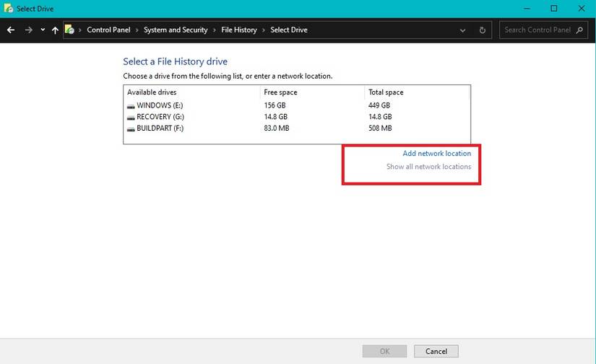Viewport: 596px width, 364px height.
Task: Expand chevron after File History breadcrumb
Action: tap(264, 30)
